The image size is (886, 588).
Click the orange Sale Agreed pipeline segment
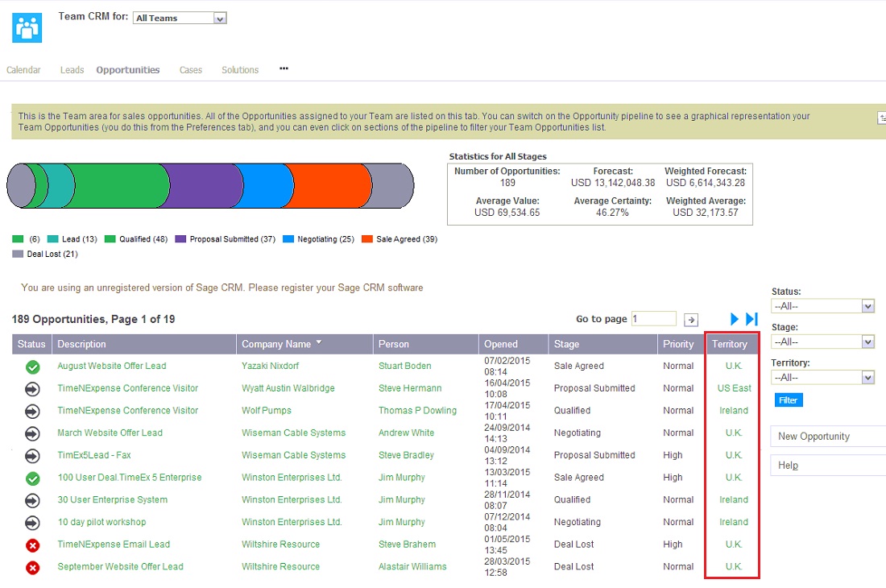[x=332, y=186]
